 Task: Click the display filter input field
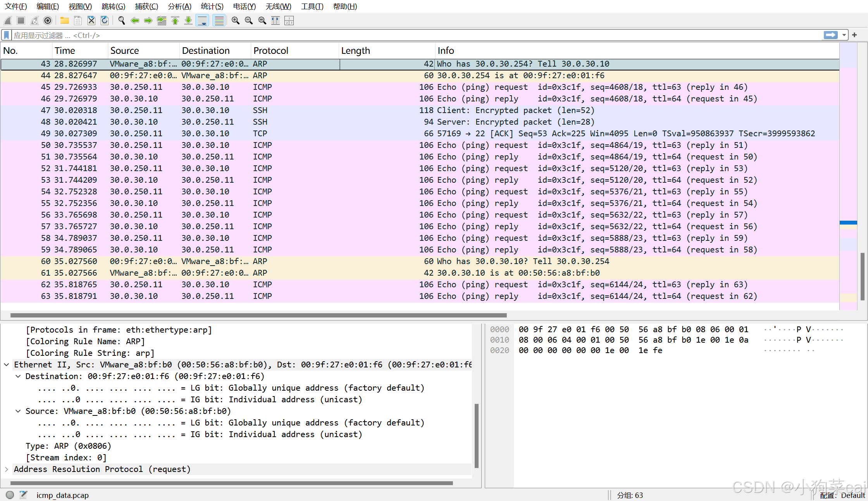tap(387, 35)
